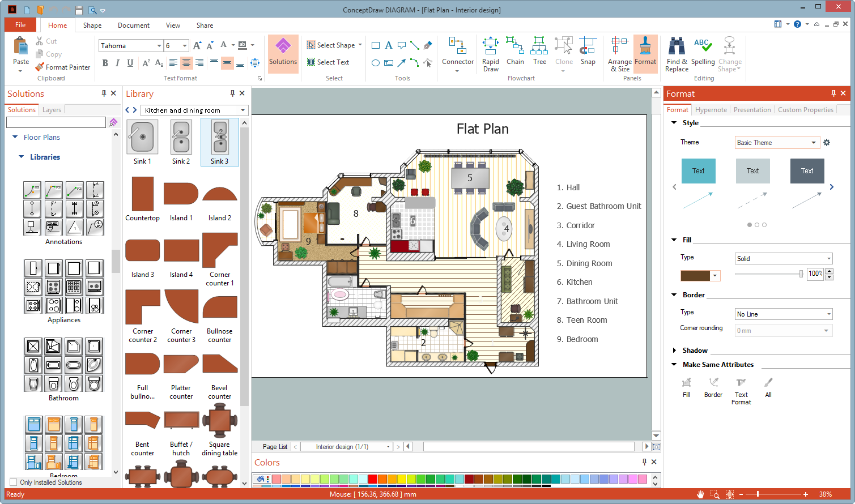855x504 pixels.
Task: Open the Kitchen and dining room library dropdown
Action: pos(194,110)
